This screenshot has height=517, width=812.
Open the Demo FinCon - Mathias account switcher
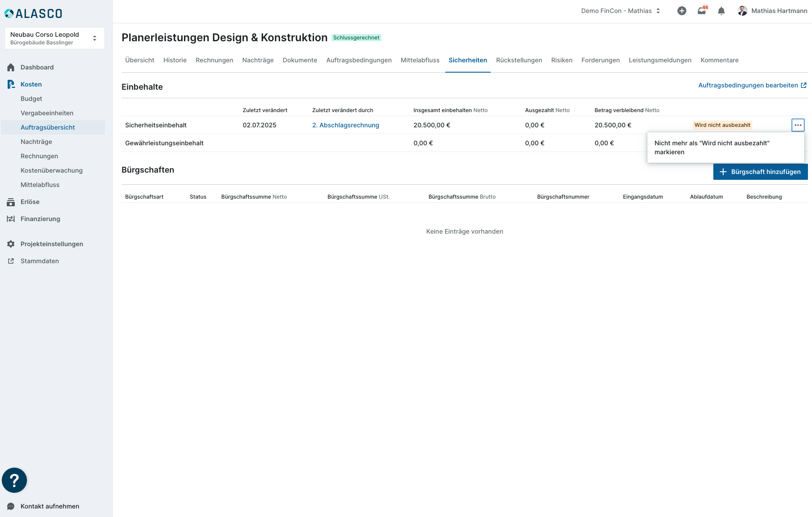tap(620, 11)
